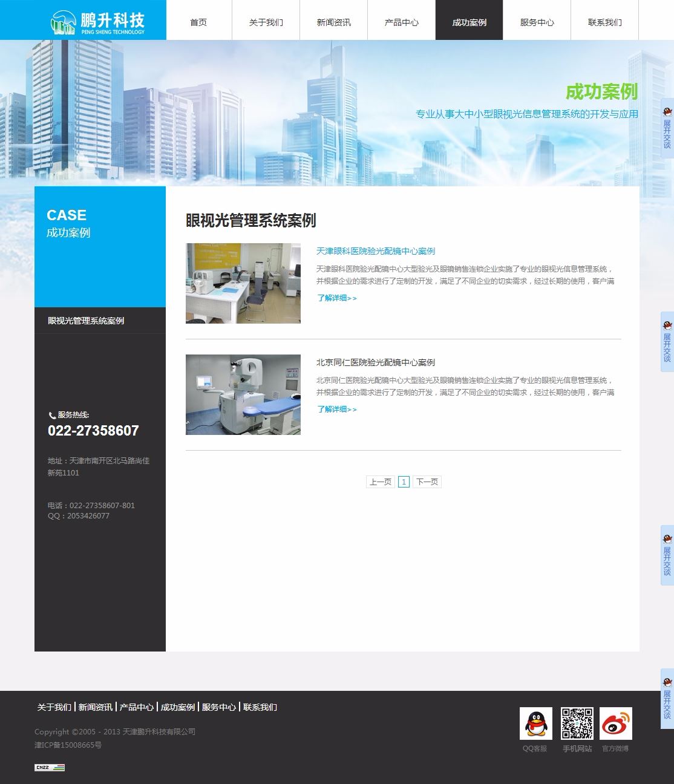674x784 pixels.
Task: Click the 北京同仁医院 case description paragraph
Action: [x=465, y=387]
